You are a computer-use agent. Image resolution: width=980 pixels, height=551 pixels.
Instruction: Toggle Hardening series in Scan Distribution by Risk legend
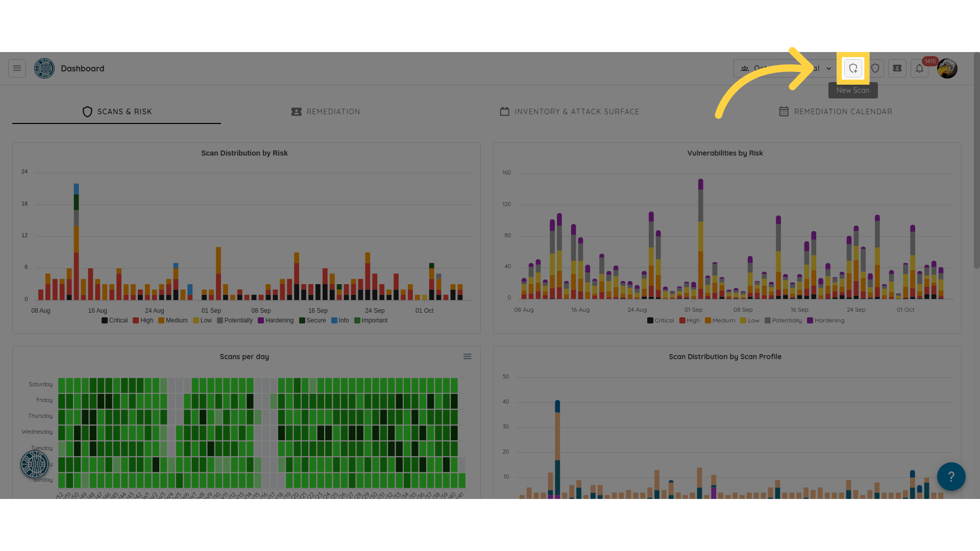click(x=276, y=320)
